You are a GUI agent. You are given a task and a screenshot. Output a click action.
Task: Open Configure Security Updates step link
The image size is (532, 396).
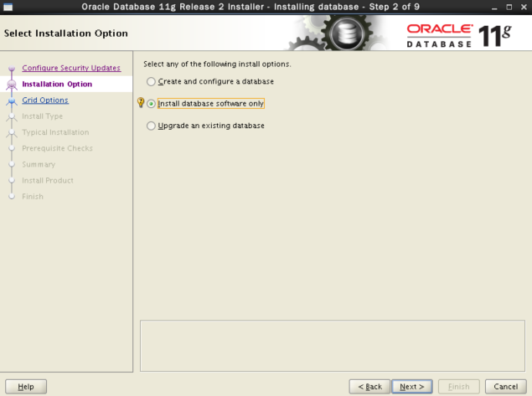pyautogui.click(x=71, y=68)
